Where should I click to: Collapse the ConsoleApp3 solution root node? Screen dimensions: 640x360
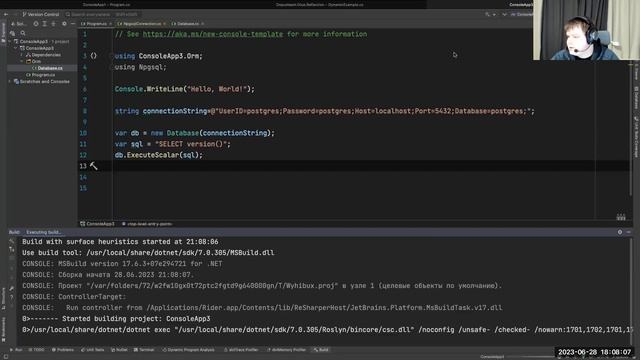(10, 42)
